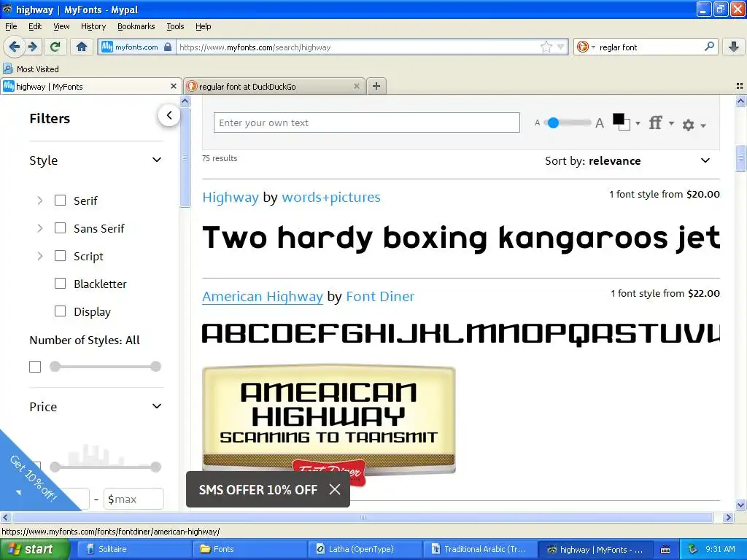Adjust the preview font size slider
This screenshot has width=747, height=560.
pos(569,122)
